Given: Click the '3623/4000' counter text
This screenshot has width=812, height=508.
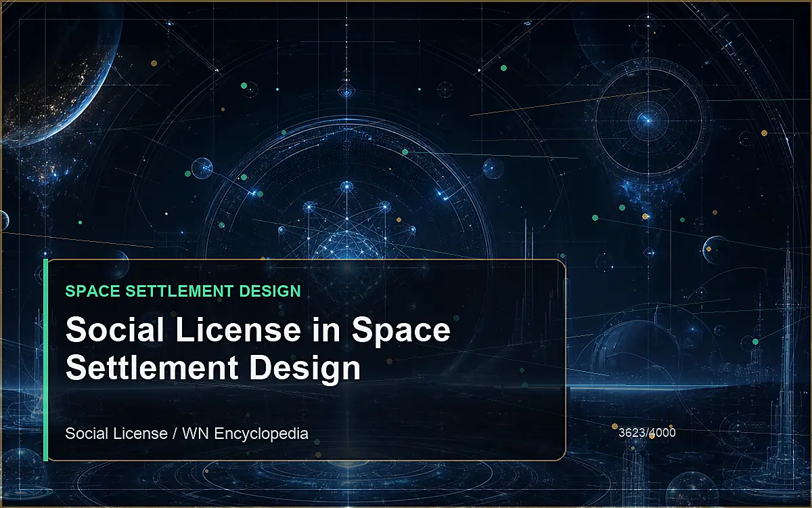Looking at the screenshot, I should [x=647, y=432].
